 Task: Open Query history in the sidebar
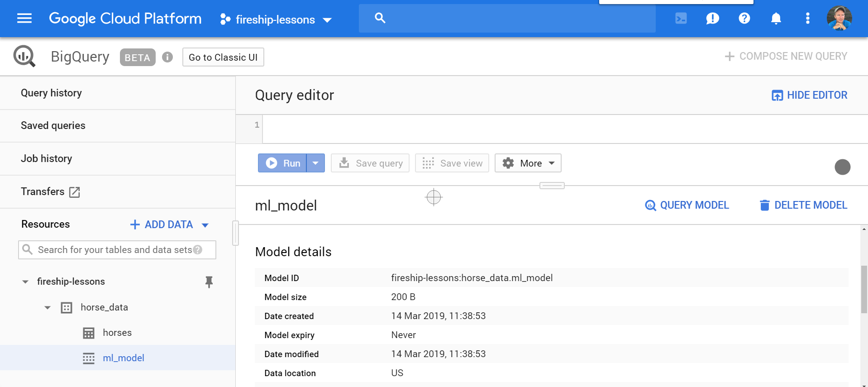tap(51, 93)
